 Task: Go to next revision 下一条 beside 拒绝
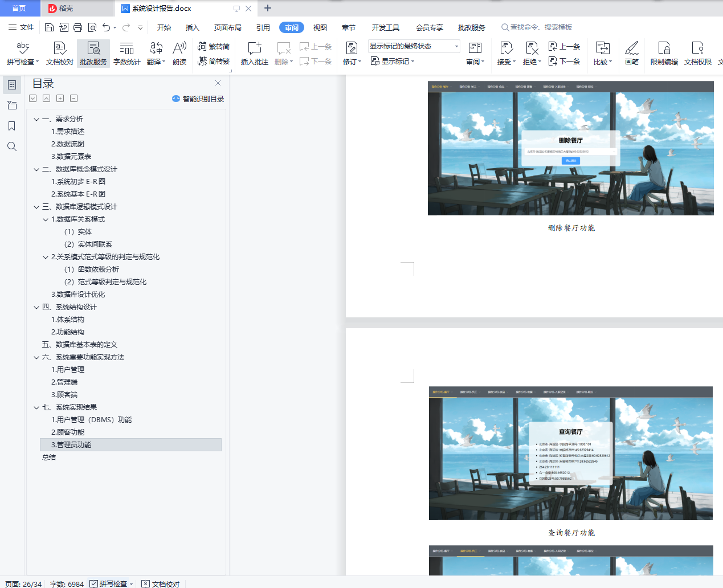pyautogui.click(x=564, y=61)
